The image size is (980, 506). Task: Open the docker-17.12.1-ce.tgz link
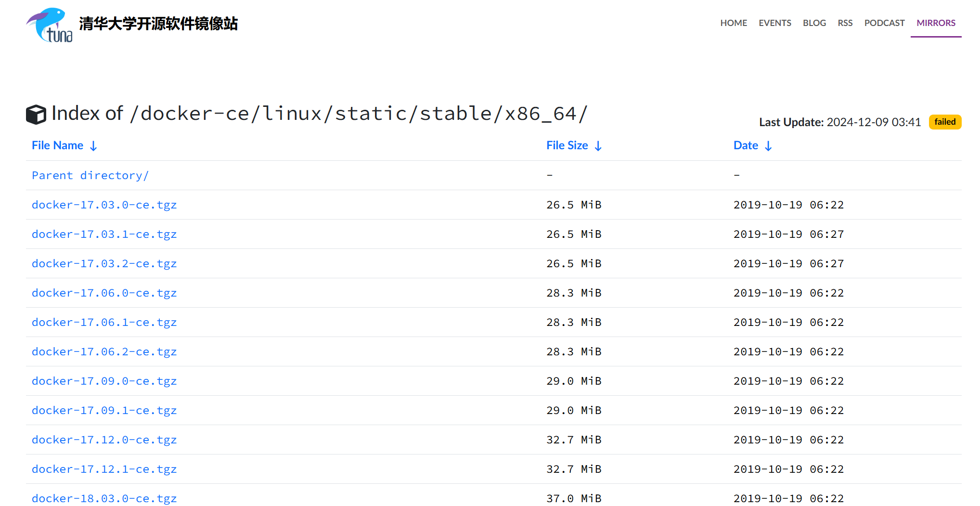[x=104, y=469]
